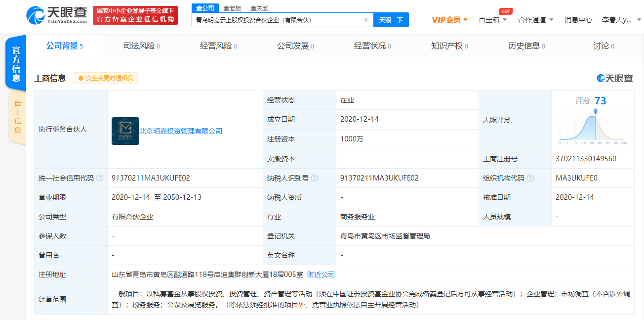This screenshot has width=644, height=320.
Task: View the 历史信息 tab
Action: click(x=526, y=46)
